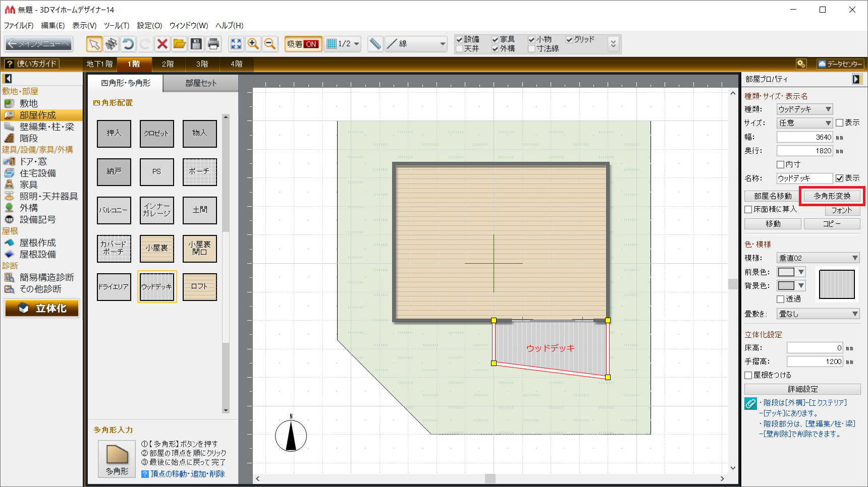868x487 pixels.
Task: Check the 屋根をつける option
Action: (x=748, y=375)
